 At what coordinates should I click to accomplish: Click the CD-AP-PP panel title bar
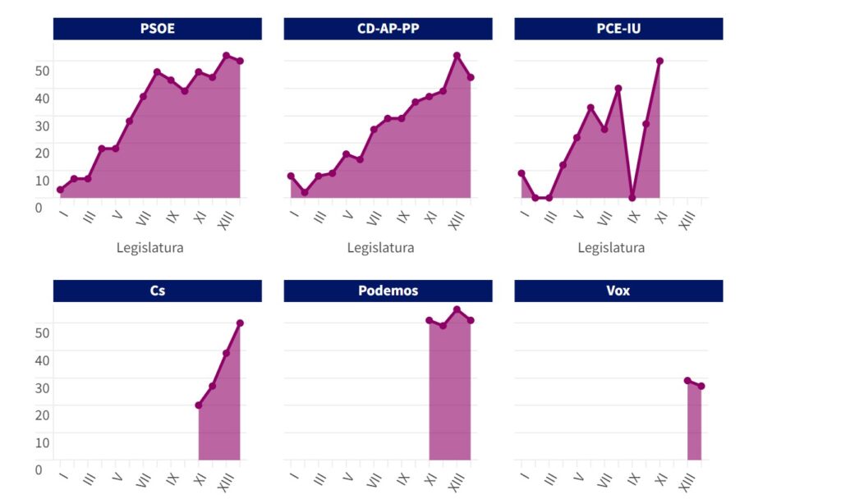pos(388,29)
